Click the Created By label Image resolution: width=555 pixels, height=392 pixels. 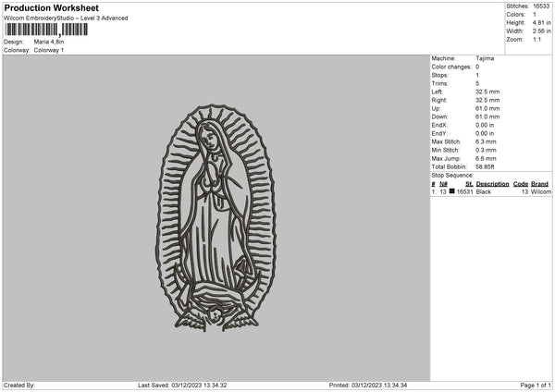point(19,386)
